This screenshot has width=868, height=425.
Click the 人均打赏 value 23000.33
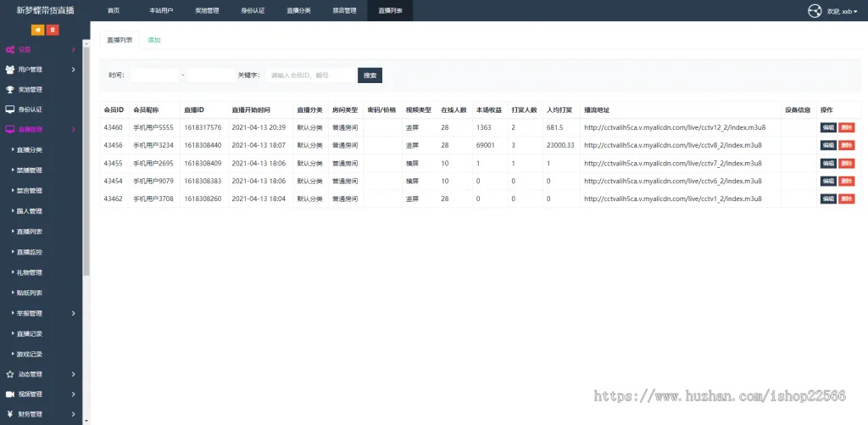[x=560, y=145]
